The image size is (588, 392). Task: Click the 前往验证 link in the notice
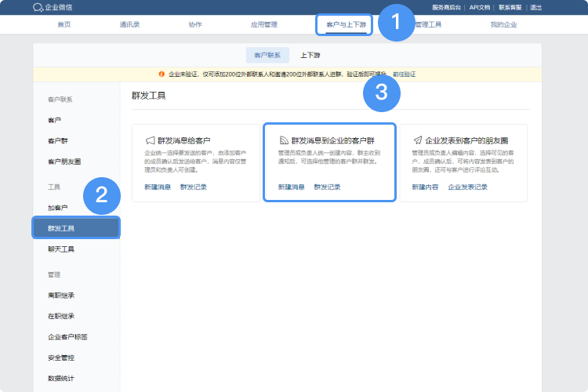(x=404, y=74)
